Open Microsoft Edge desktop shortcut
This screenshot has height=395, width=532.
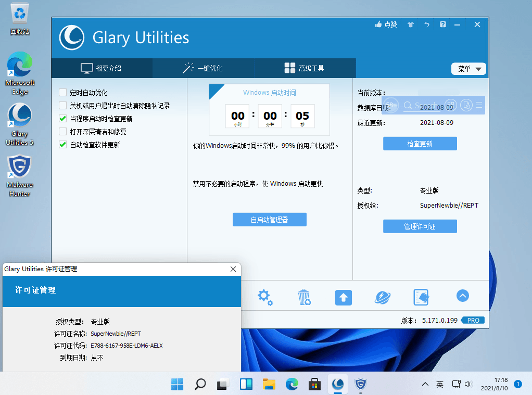click(x=20, y=73)
